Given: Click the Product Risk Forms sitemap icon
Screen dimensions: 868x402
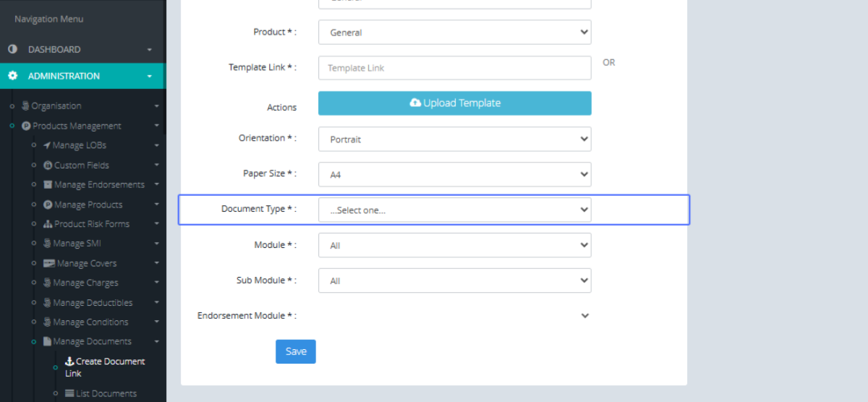Looking at the screenshot, I should pyautogui.click(x=48, y=224).
